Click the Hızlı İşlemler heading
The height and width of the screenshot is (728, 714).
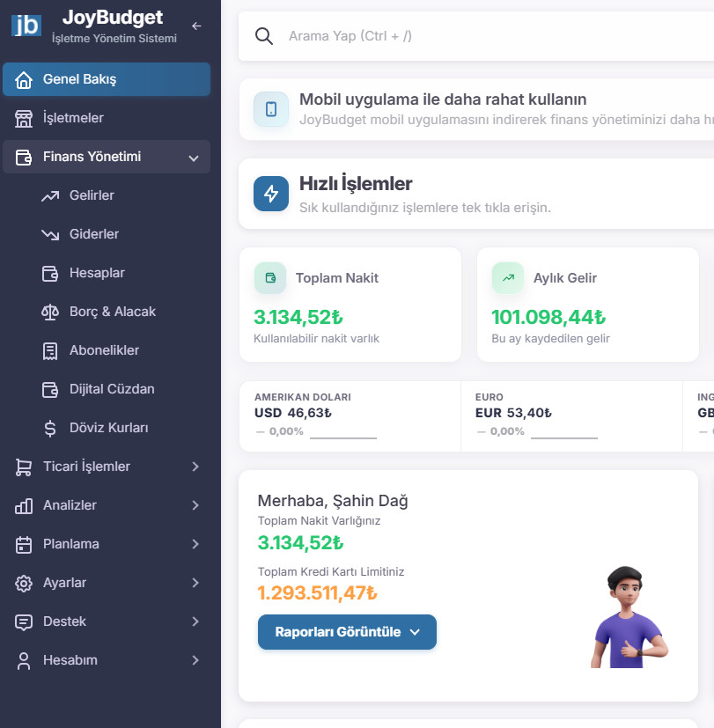pyautogui.click(x=356, y=184)
